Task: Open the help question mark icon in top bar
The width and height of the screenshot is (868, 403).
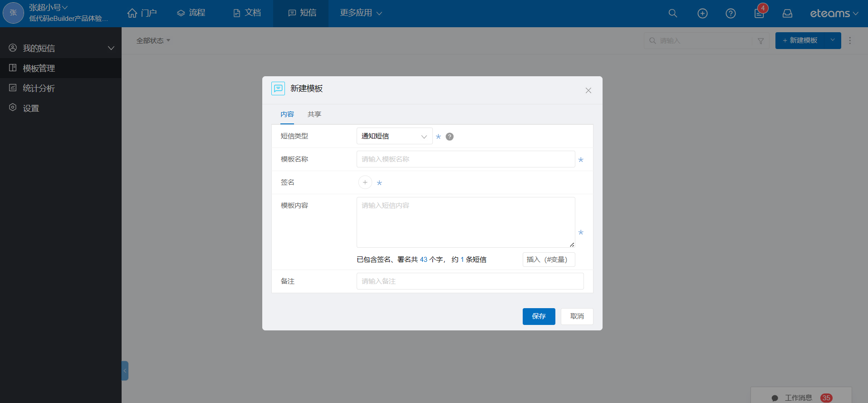Action: tap(731, 13)
